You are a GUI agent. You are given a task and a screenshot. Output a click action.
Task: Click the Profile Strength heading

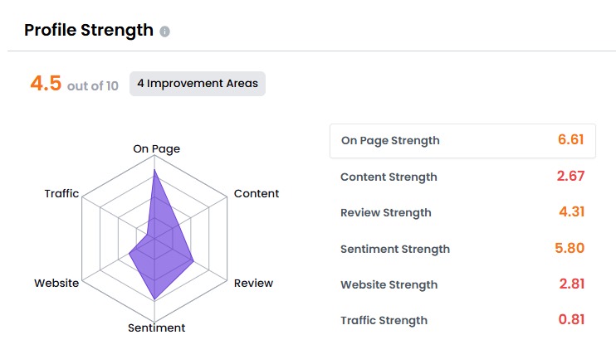88,31
